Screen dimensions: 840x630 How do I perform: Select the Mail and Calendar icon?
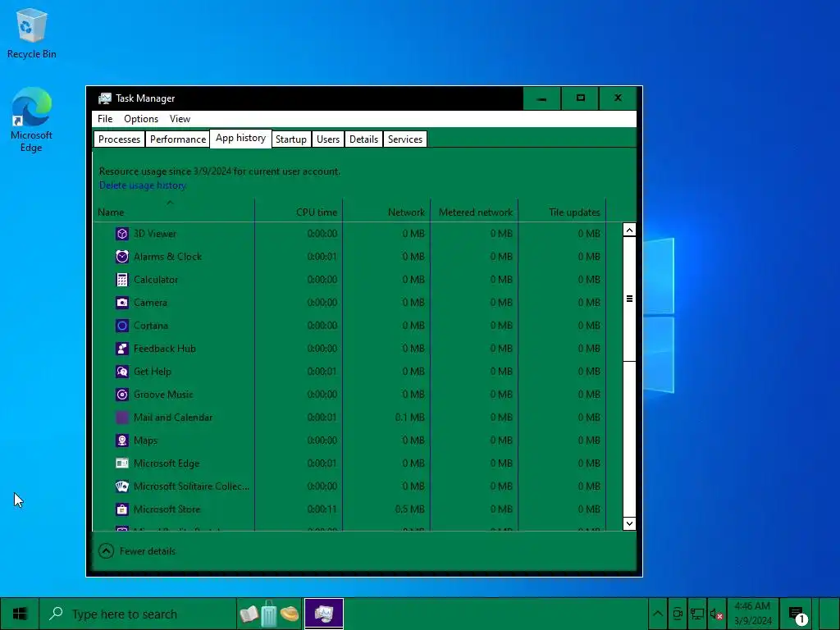click(122, 418)
